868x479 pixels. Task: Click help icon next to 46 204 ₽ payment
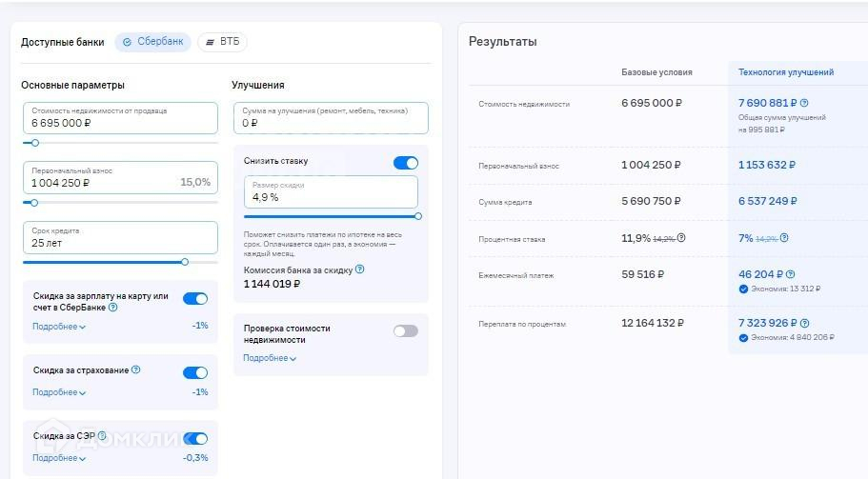coord(791,274)
